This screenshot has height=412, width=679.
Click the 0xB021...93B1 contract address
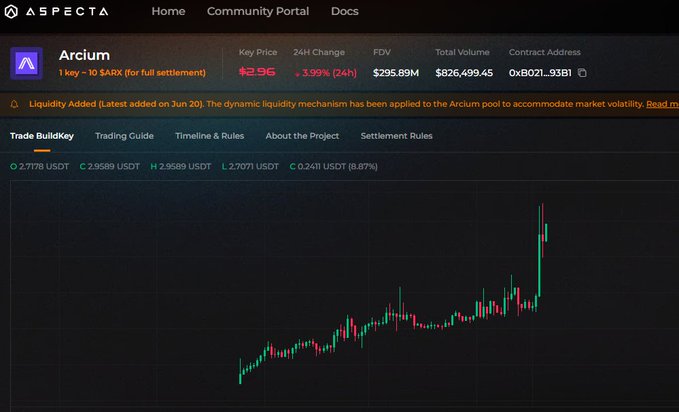(540, 73)
